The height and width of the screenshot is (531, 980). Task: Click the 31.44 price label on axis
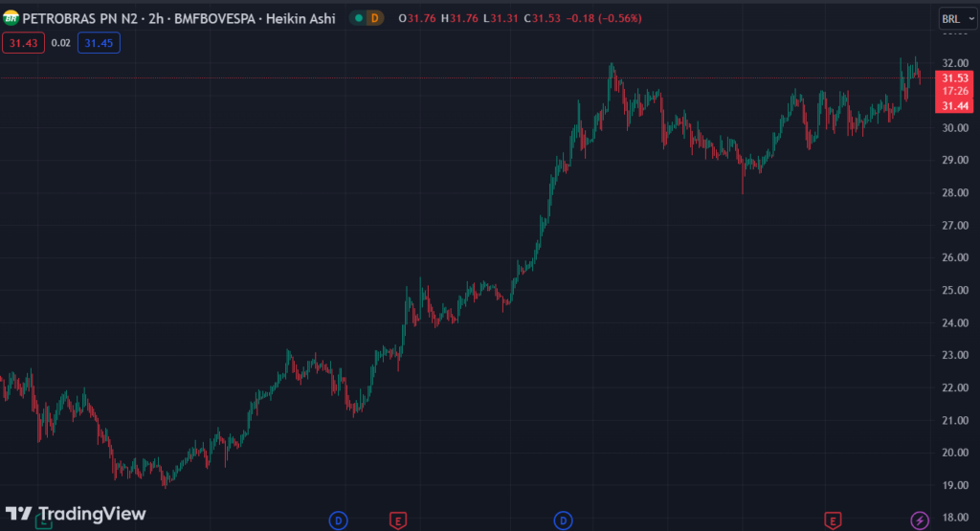pyautogui.click(x=957, y=105)
